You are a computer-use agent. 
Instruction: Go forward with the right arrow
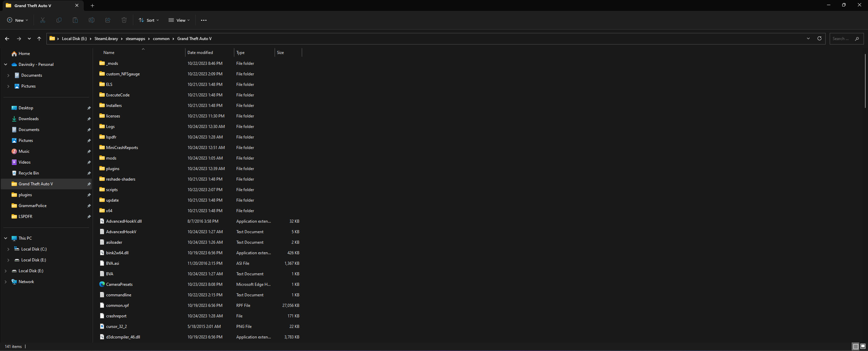pos(19,39)
